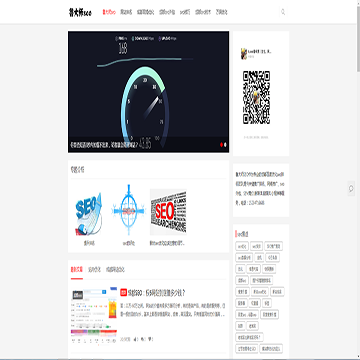The width and height of the screenshot is (360, 360).
Task: Switch to the red underlined article list tab
Action: point(77,269)
